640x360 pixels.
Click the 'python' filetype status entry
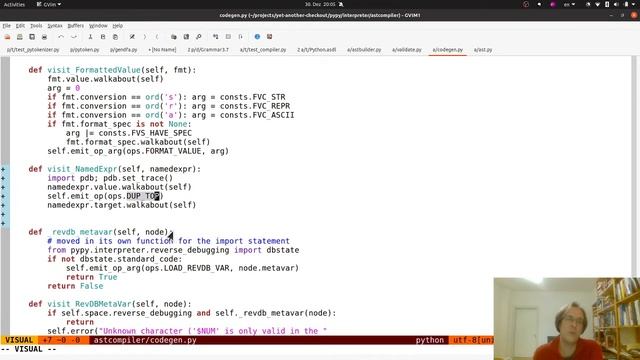(429, 340)
